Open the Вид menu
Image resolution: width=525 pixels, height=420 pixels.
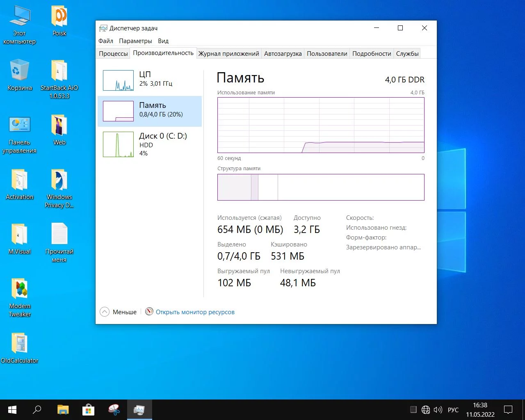pyautogui.click(x=163, y=41)
